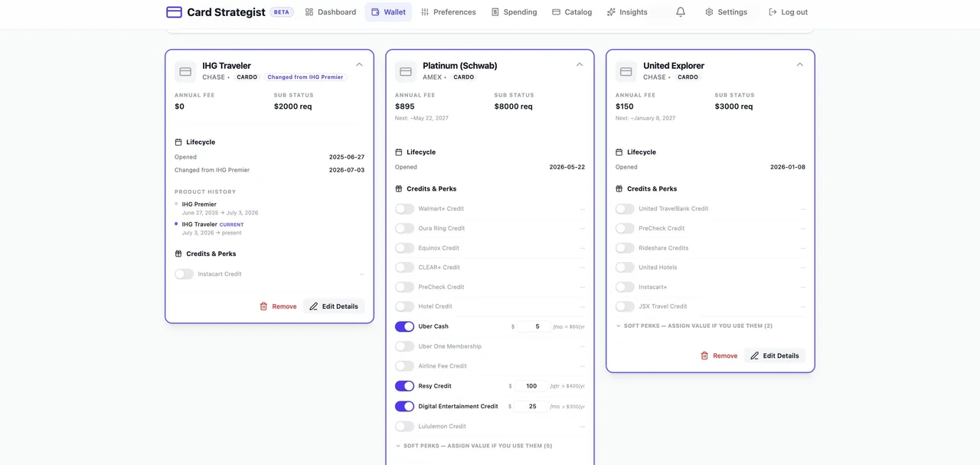Viewport: 980px width, 465px height.
Task: Click the IHG Traveler card thumbnail icon
Action: [x=185, y=71]
